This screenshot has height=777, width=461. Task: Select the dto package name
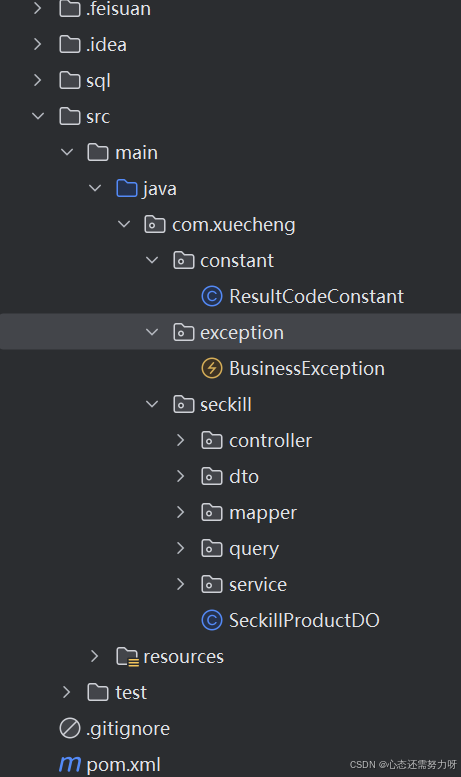tap(244, 477)
